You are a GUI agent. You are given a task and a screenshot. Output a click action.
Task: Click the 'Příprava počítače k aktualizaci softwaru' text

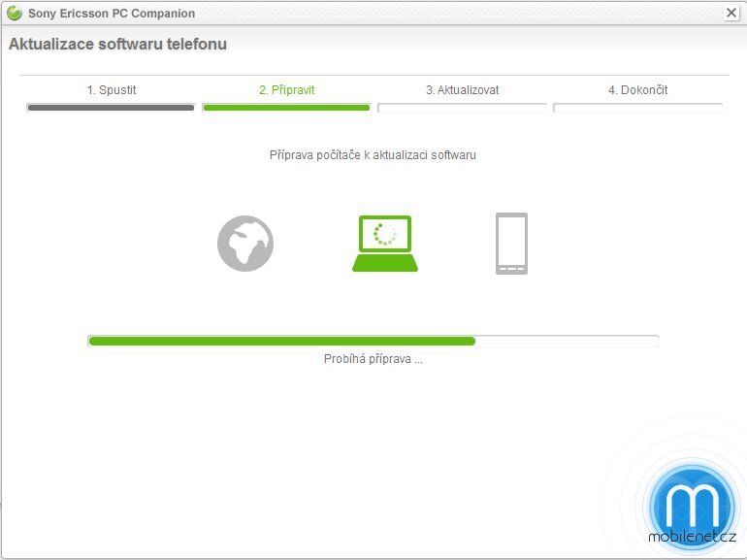click(x=373, y=154)
